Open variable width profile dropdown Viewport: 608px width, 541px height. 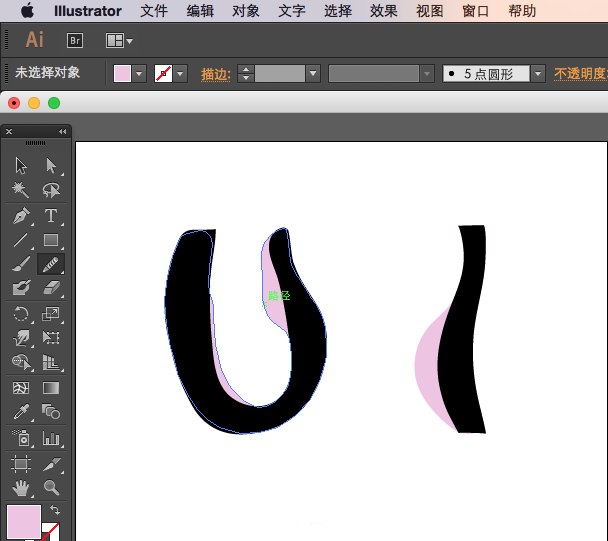tap(427, 73)
